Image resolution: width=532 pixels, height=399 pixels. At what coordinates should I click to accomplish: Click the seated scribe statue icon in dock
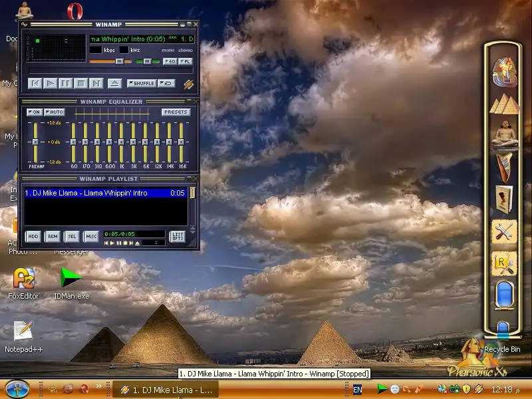505,134
